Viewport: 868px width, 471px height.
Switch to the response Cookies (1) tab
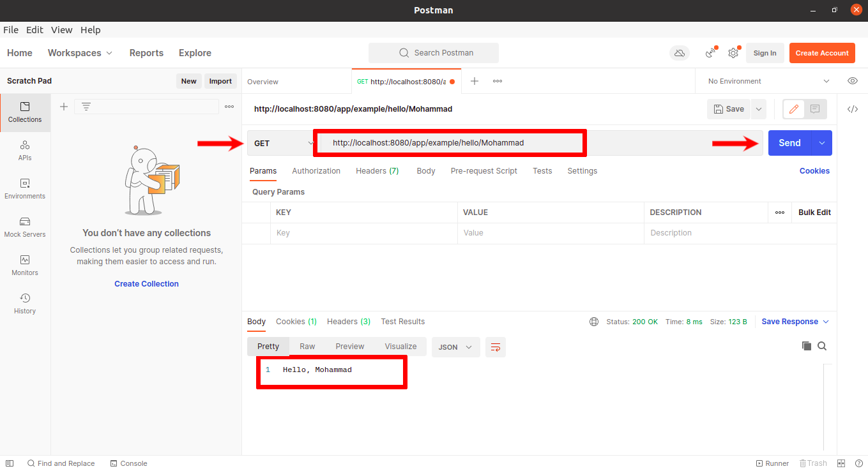[296, 322]
